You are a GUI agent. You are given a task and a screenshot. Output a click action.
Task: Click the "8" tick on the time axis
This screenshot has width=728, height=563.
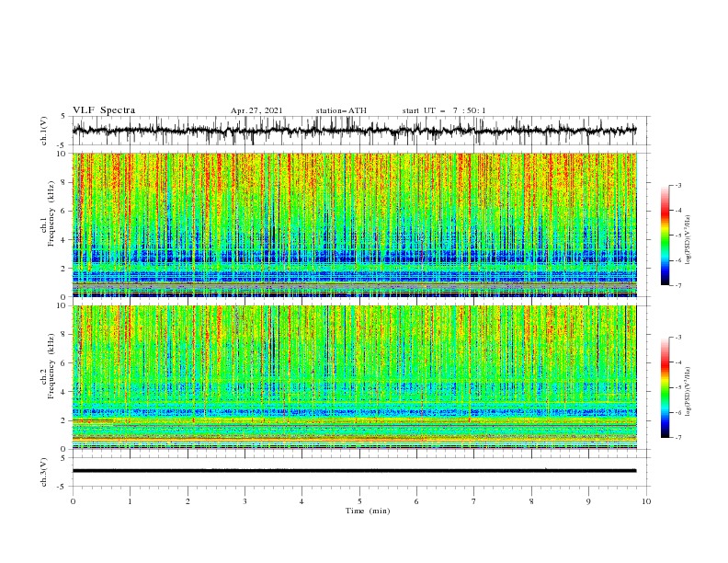tap(531, 501)
